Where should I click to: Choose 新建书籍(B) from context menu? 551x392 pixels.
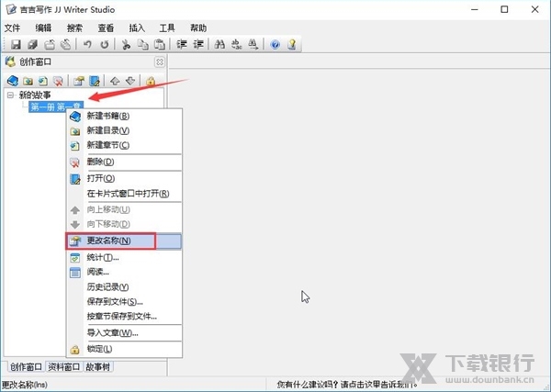pos(124,117)
